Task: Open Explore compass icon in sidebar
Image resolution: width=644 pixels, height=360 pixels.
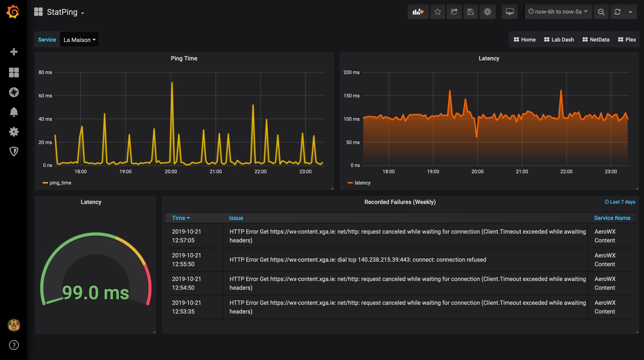Action: tap(14, 92)
